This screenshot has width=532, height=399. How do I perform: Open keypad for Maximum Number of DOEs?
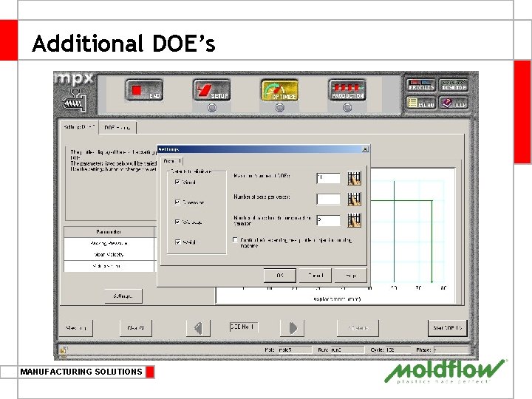coord(354,178)
